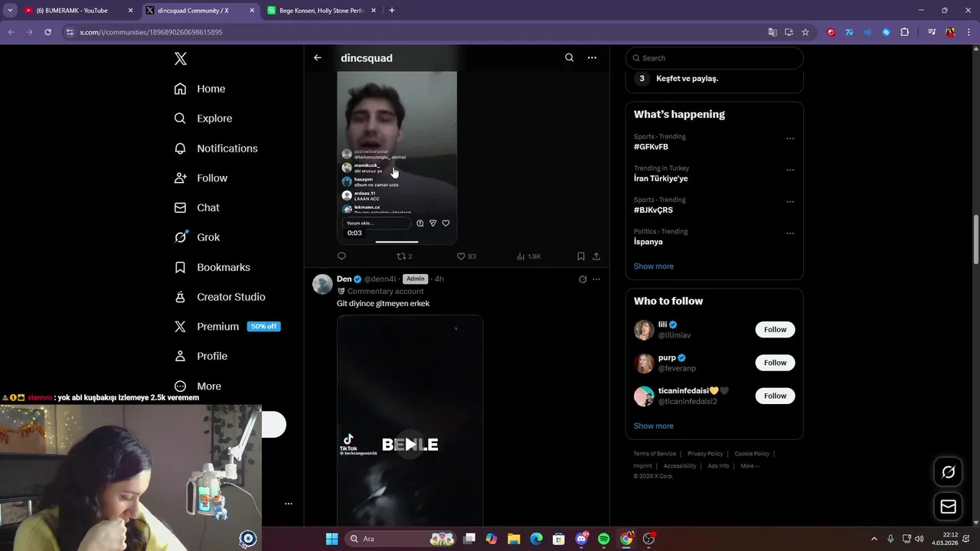Screen dimensions: 980x551
Task: Open Discord from the taskbar
Action: point(582,539)
